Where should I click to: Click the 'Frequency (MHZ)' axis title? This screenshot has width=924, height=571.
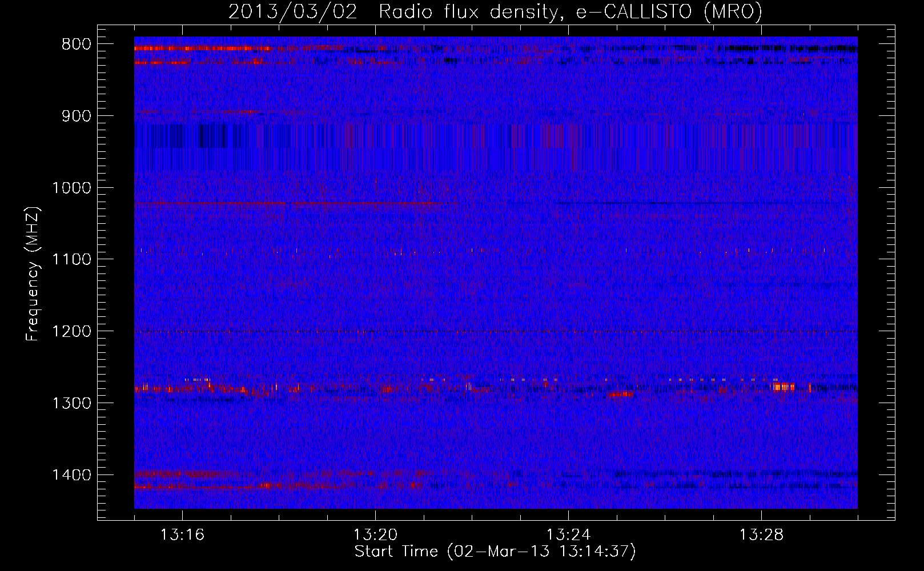33,274
